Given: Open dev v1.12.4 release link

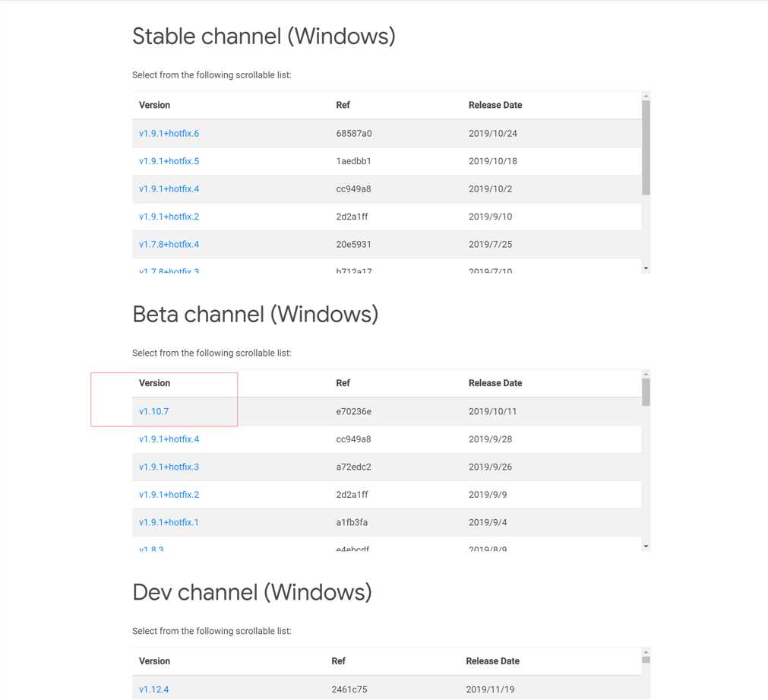Looking at the screenshot, I should pos(153,689).
